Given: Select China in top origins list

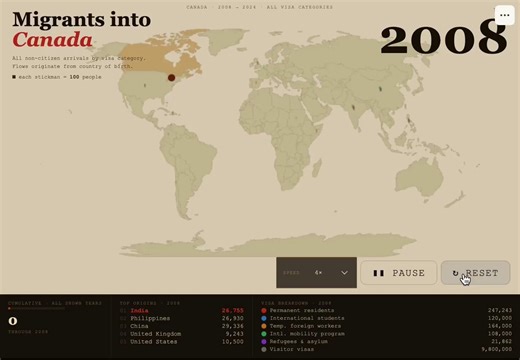Looking at the screenshot, I should (182, 326).
